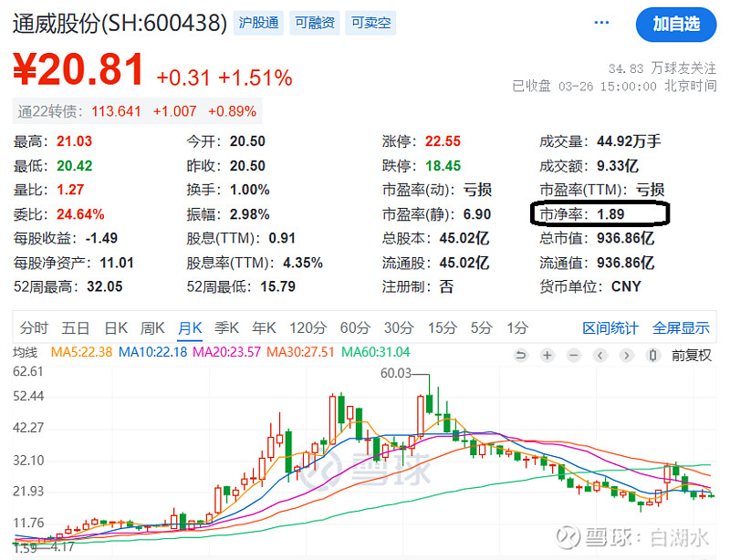
Task: Click the 涨停 value 22.55
Action: (x=443, y=141)
